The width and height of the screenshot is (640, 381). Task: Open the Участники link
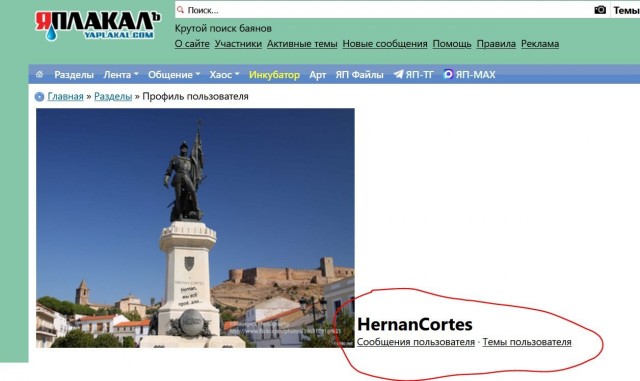click(238, 44)
